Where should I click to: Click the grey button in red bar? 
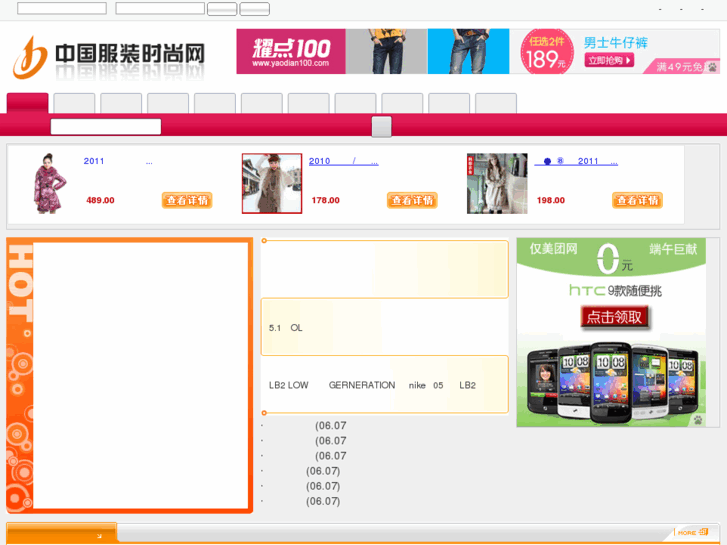382,127
